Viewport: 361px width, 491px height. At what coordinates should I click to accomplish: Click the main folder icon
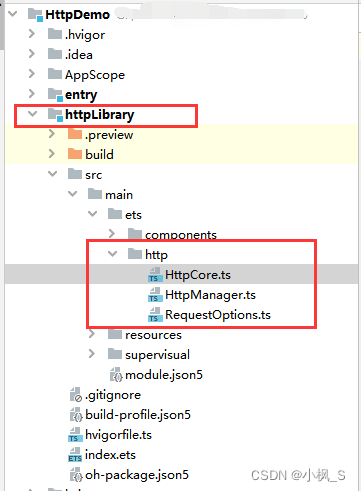pyautogui.click(x=95, y=194)
